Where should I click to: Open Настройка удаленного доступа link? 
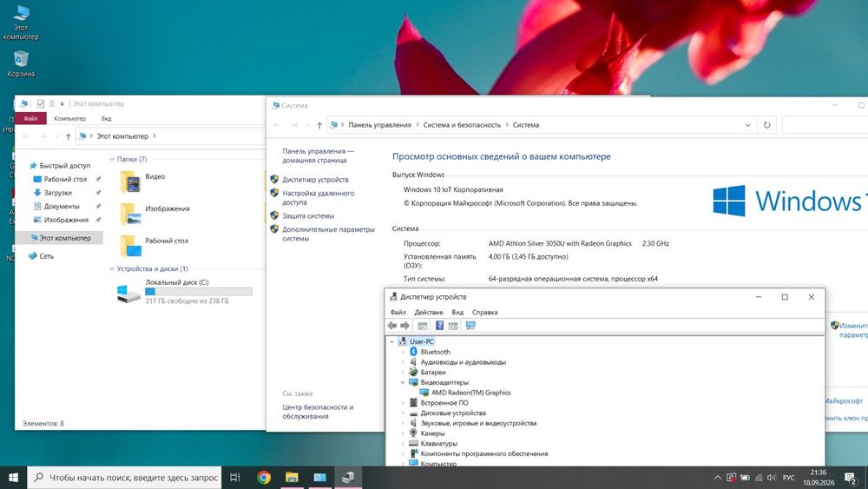coord(318,198)
